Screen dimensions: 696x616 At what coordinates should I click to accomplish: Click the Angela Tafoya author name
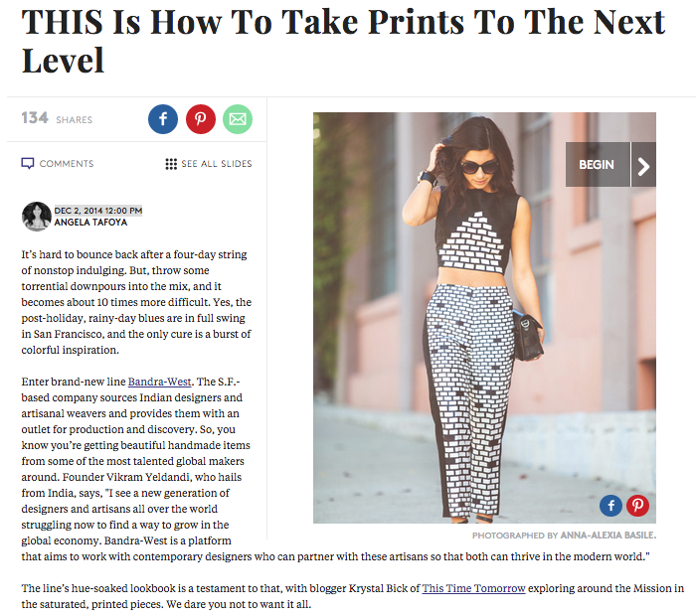point(90,223)
